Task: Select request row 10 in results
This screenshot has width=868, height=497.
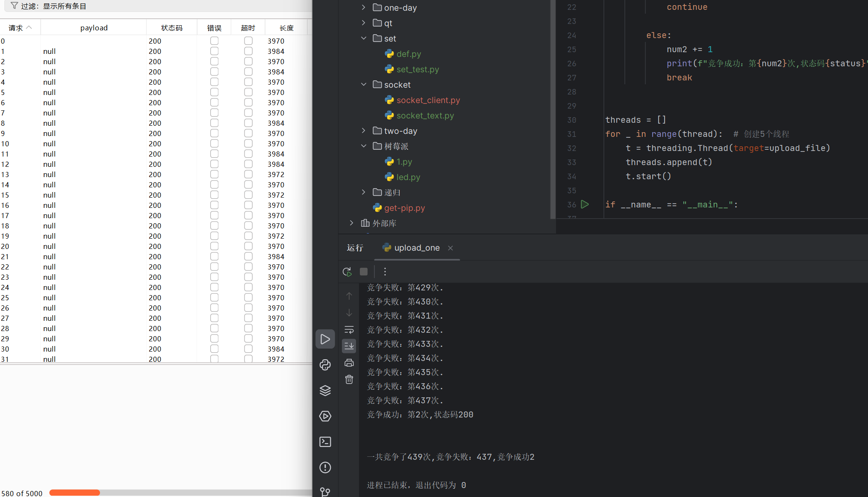Action: point(154,143)
